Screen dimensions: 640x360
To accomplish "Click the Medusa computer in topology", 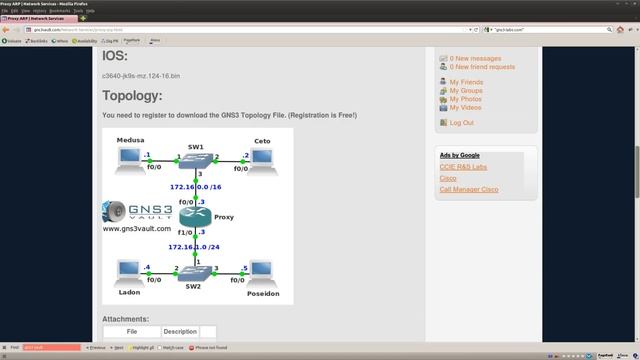I will tap(130, 161).
